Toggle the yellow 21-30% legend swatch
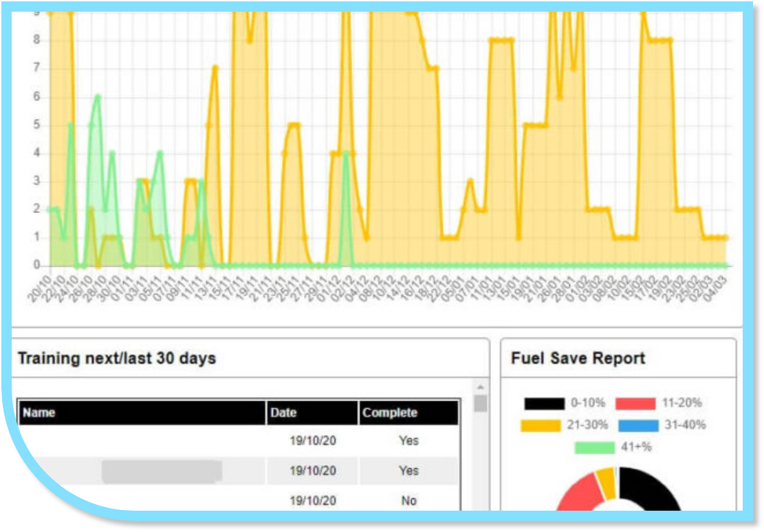The height and width of the screenshot is (532, 764). tap(541, 425)
